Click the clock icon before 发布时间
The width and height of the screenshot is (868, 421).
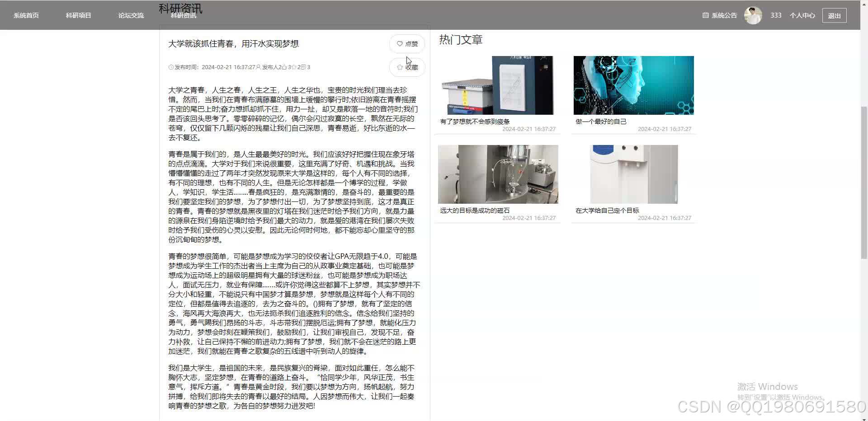(171, 67)
